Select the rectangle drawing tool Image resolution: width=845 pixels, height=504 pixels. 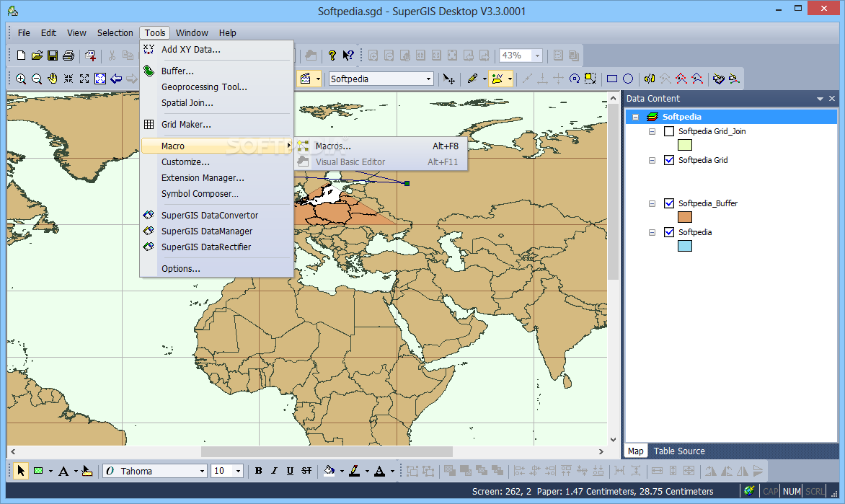coord(612,79)
